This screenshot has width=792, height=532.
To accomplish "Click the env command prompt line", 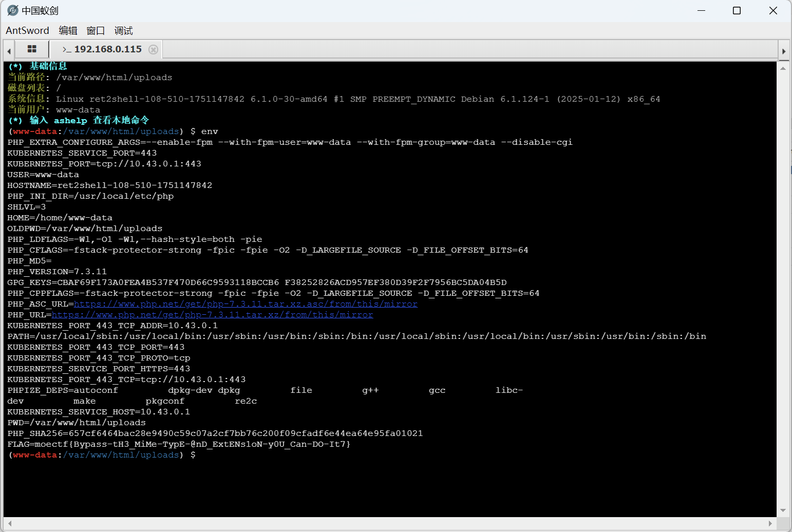I will tap(113, 131).
